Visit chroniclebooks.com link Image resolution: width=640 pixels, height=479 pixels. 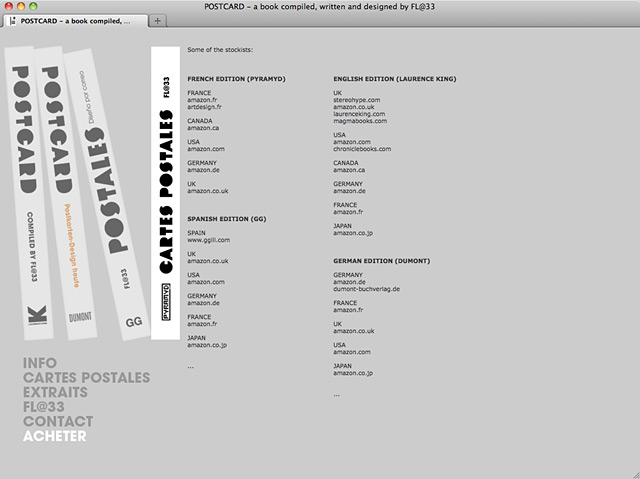coord(362,149)
